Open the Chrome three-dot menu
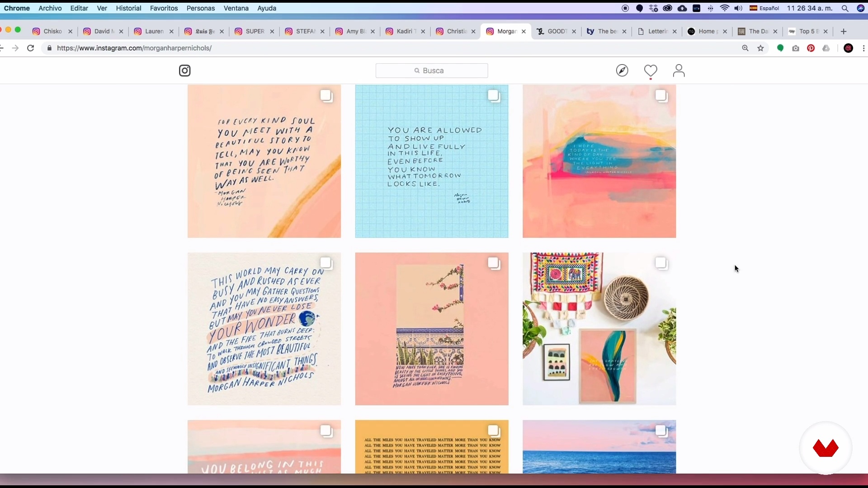Image resolution: width=868 pixels, height=488 pixels. tap(863, 48)
